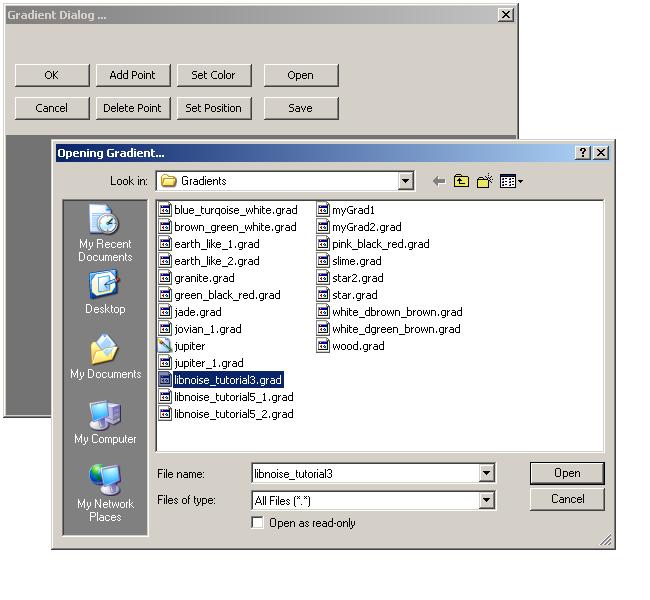Close the Gradient Dialog window

(x=506, y=15)
